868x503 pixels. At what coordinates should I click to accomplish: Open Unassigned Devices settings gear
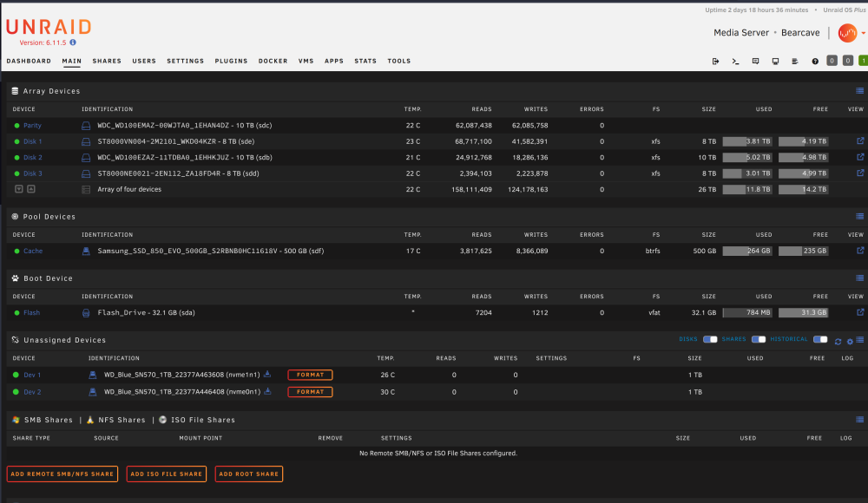[850, 342]
